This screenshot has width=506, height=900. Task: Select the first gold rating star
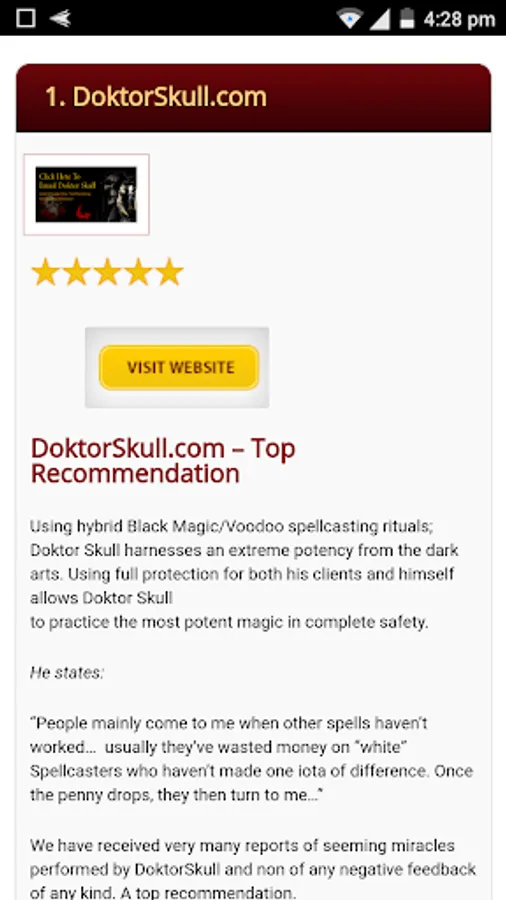pos(44,272)
